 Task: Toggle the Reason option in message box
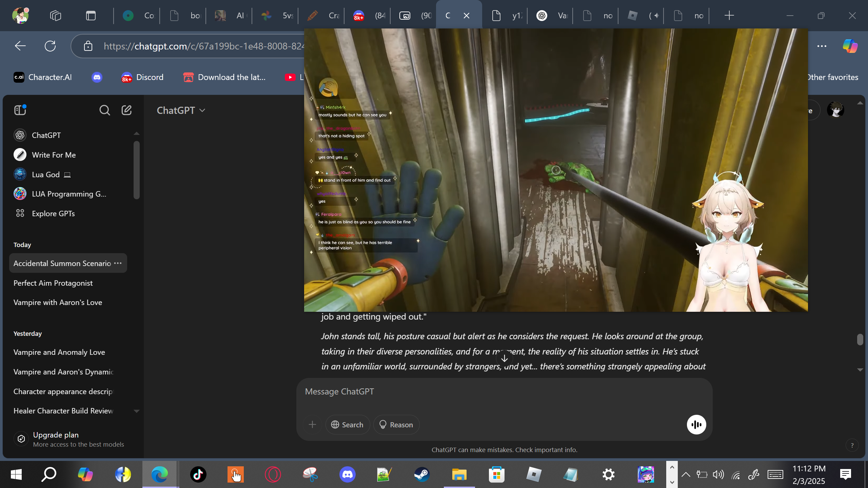point(396,424)
